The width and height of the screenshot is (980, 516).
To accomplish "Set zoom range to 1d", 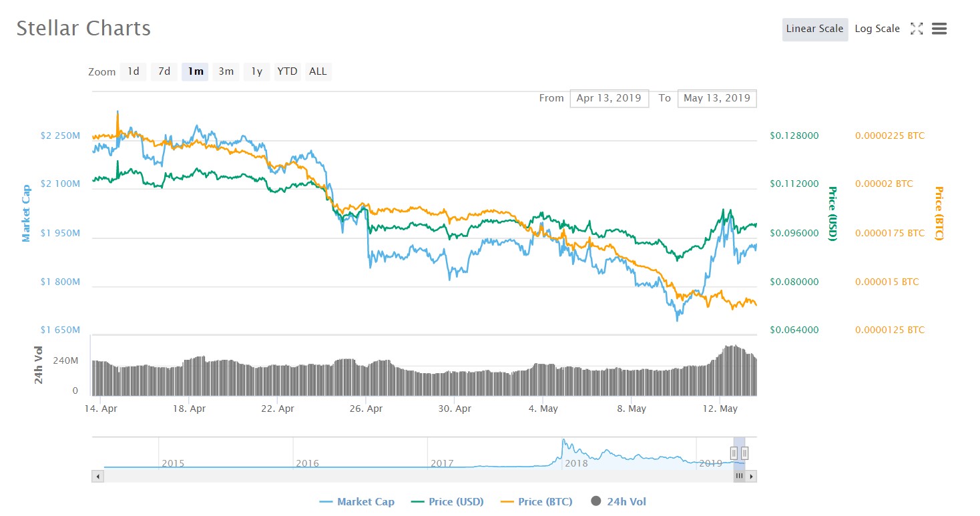I will point(134,71).
